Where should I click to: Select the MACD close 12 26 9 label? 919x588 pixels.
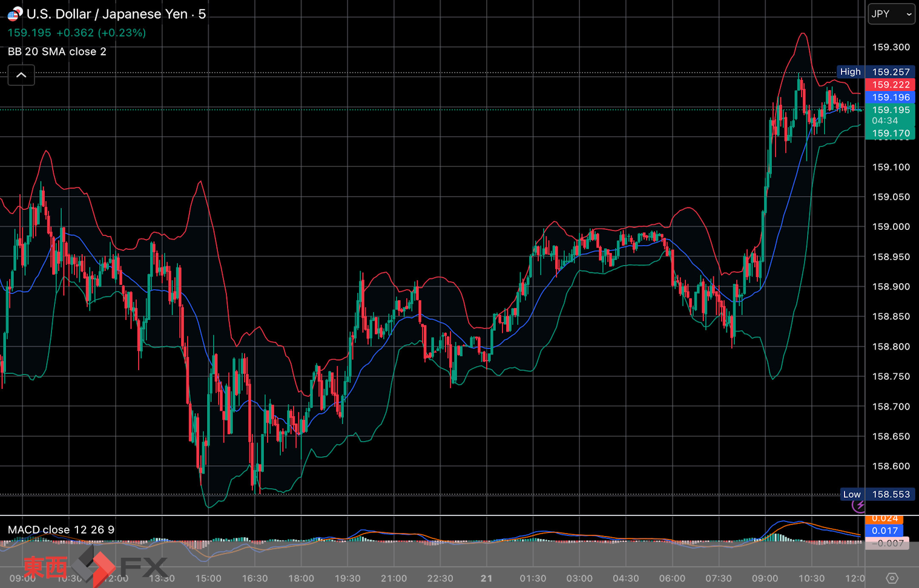click(x=61, y=529)
